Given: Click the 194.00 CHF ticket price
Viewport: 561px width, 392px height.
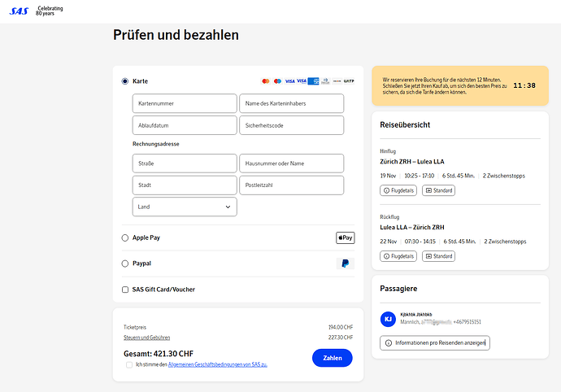Looking at the screenshot, I should pyautogui.click(x=341, y=327).
